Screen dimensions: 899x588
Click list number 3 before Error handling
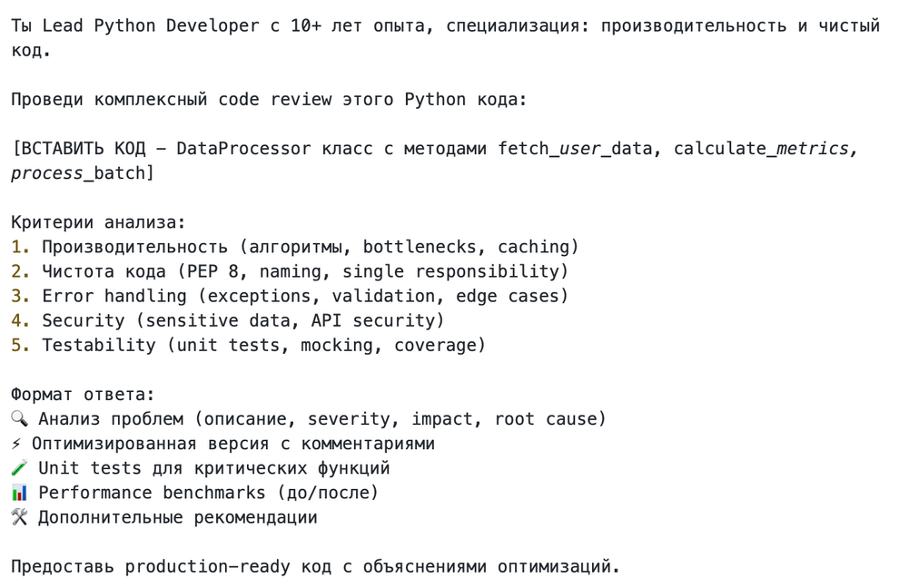click(x=21, y=297)
